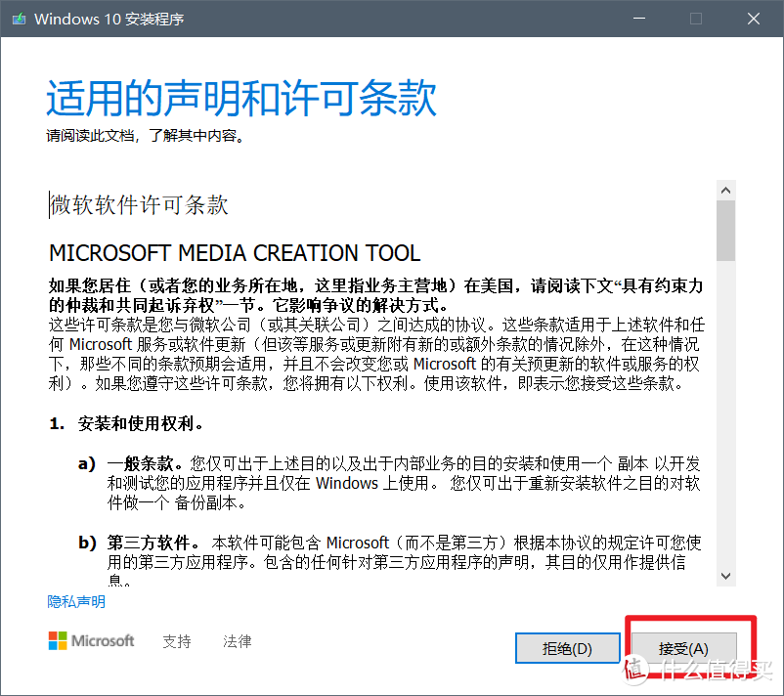Click the license scrollbar up arrow
This screenshot has width=784, height=696.
pyautogui.click(x=725, y=191)
